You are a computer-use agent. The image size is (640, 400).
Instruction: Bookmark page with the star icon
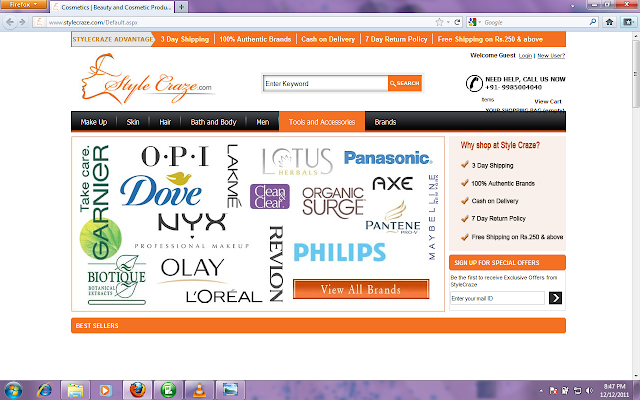pos(439,22)
